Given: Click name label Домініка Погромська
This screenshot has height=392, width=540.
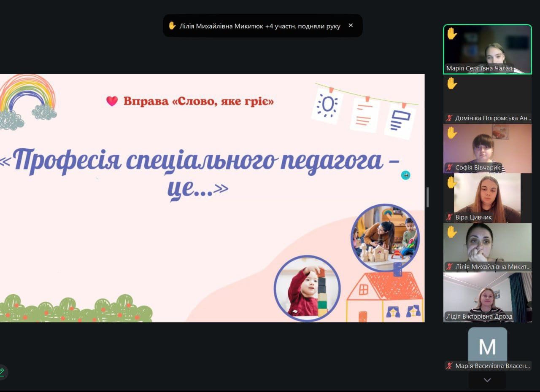Looking at the screenshot, I should [493, 118].
